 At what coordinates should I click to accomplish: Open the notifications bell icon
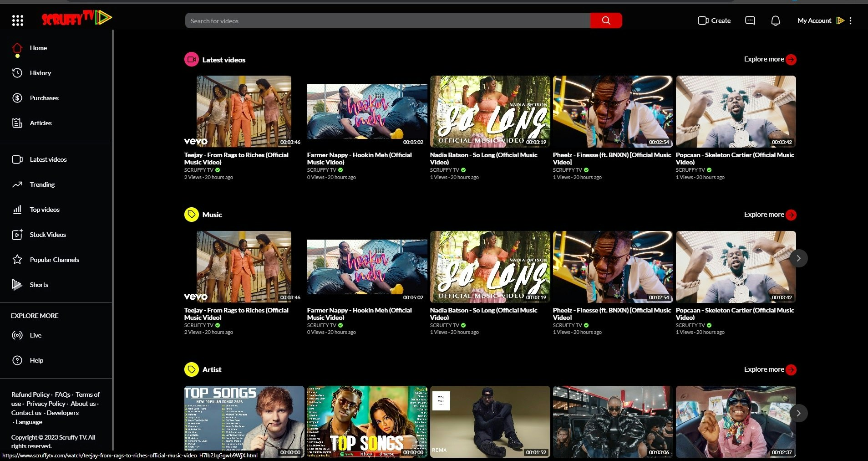[x=776, y=20]
